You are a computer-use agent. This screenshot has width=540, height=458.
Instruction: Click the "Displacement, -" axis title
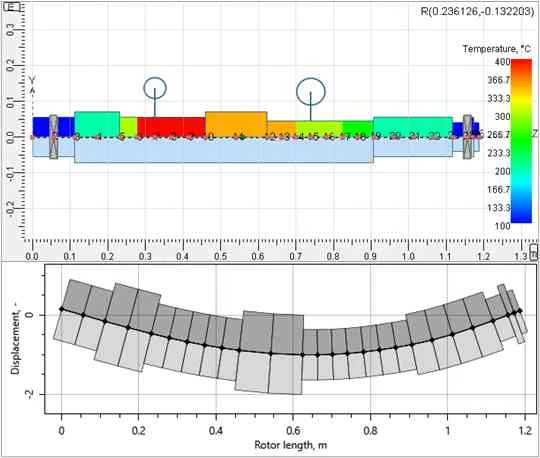tap(15, 339)
